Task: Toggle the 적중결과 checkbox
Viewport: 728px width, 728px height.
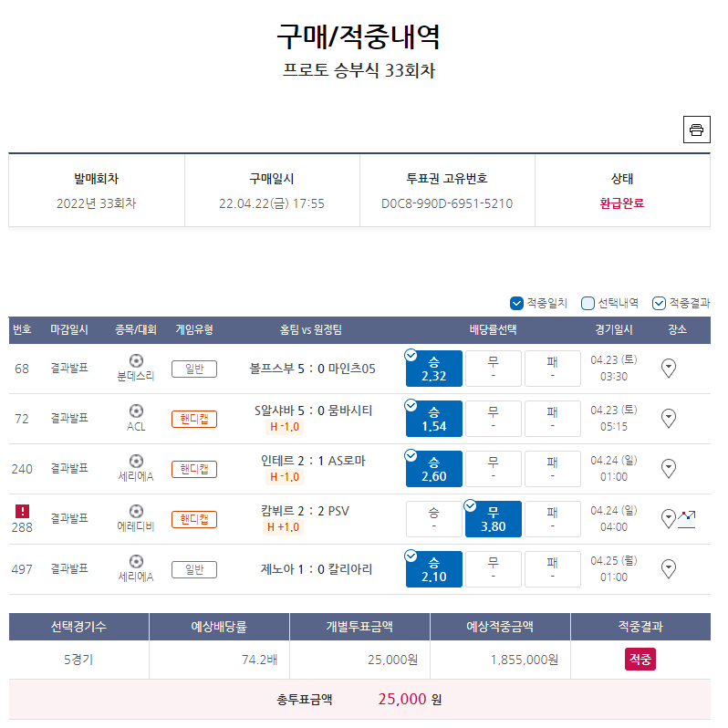Action: pos(659,303)
